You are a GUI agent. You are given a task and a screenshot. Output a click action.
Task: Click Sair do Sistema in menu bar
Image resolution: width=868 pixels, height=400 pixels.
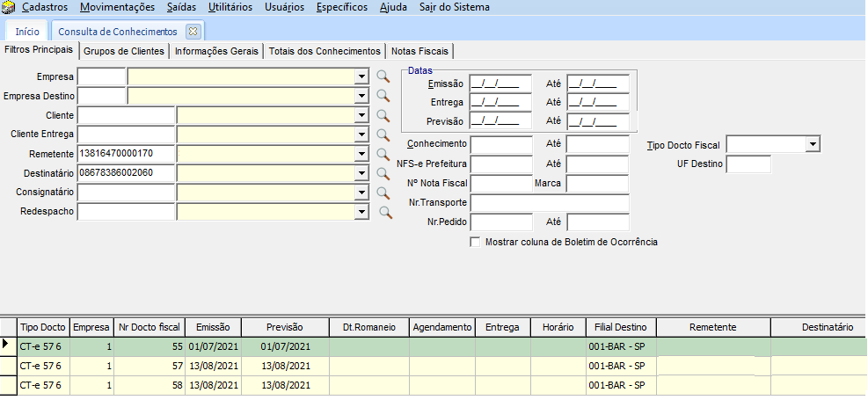click(456, 7)
